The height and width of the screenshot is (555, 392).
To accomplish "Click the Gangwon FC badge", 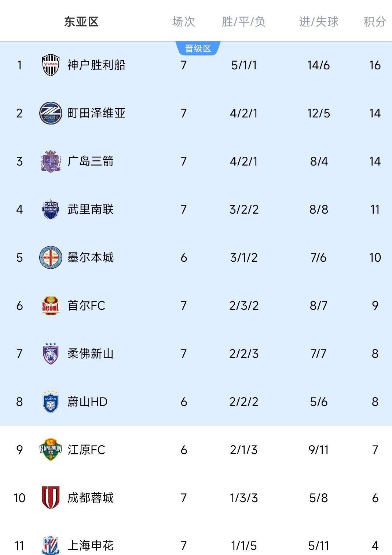I will [51, 450].
